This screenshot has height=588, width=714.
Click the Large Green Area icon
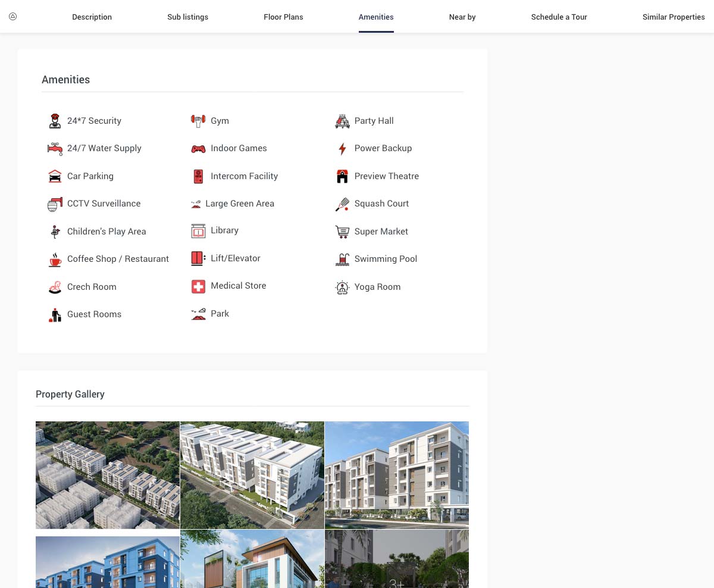click(x=196, y=204)
